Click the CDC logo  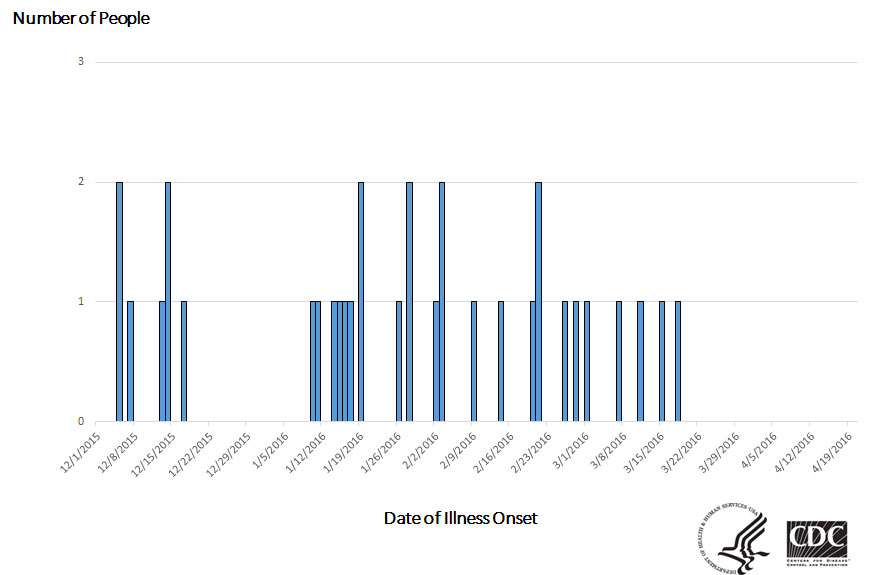point(817,544)
